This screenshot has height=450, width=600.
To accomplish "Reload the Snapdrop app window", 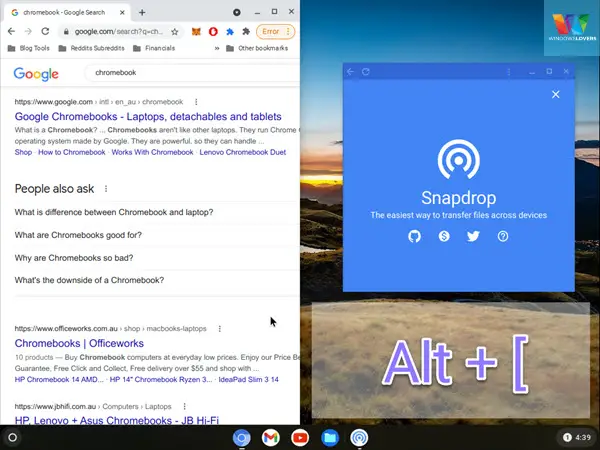I will coord(366,72).
